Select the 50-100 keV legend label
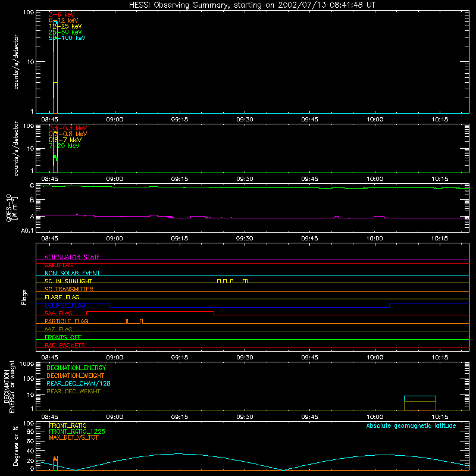Image resolution: width=476 pixels, height=476 pixels. click(x=67, y=38)
